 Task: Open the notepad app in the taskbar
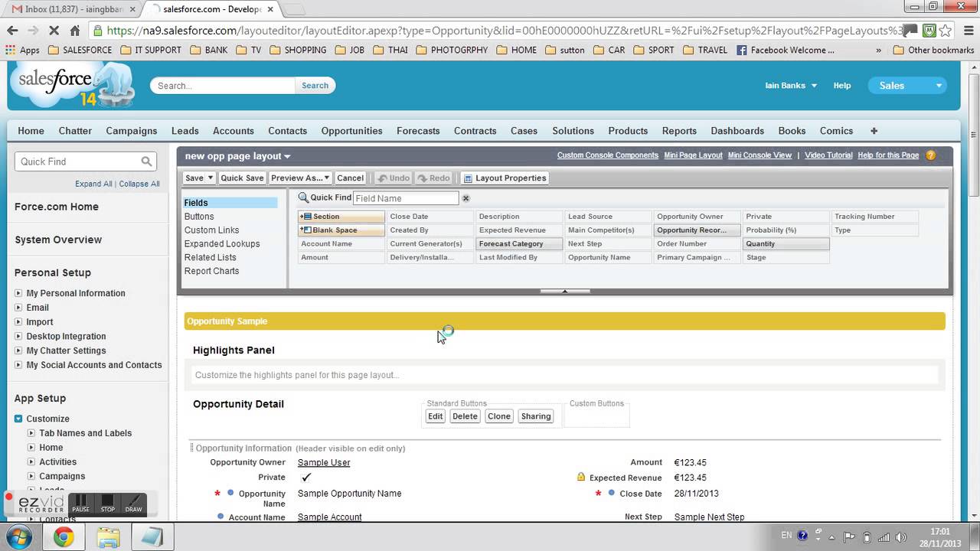[x=153, y=537]
